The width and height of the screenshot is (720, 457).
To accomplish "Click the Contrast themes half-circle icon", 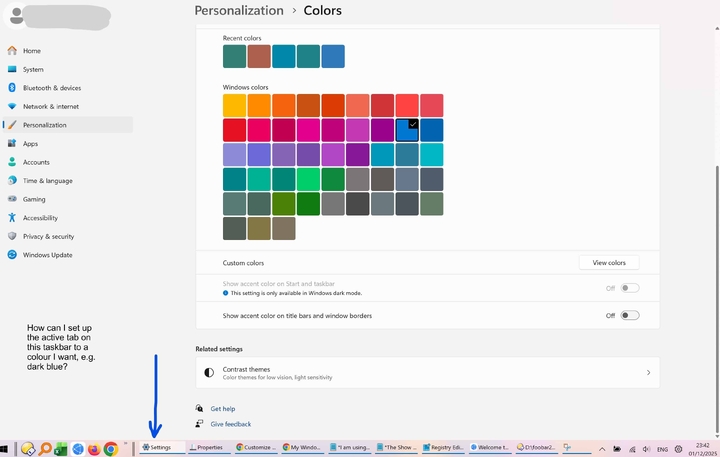I will click(x=209, y=372).
